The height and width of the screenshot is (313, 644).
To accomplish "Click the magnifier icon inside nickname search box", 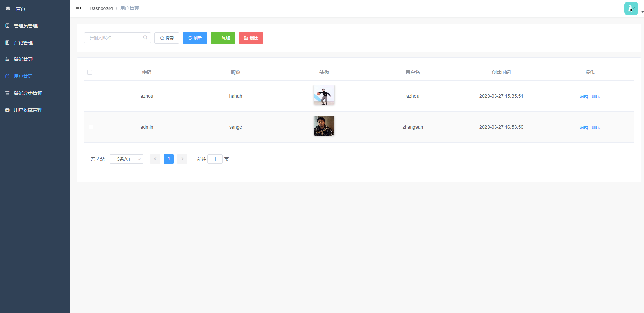I will tap(145, 38).
